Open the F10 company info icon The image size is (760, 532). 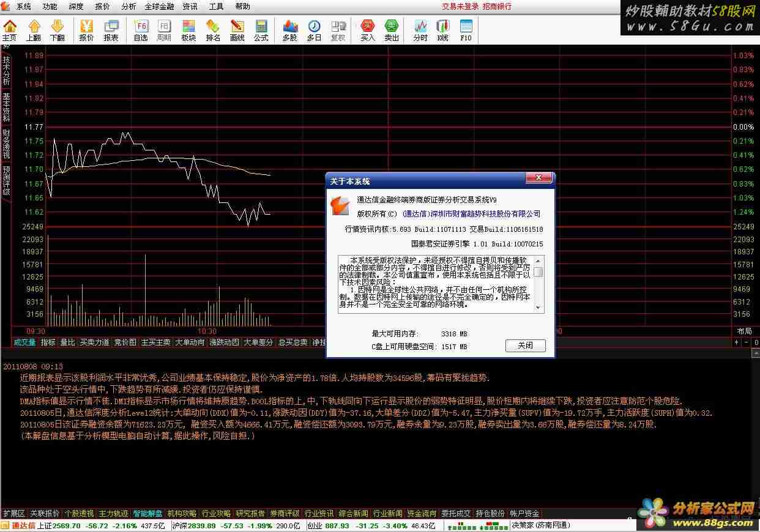coord(466,31)
